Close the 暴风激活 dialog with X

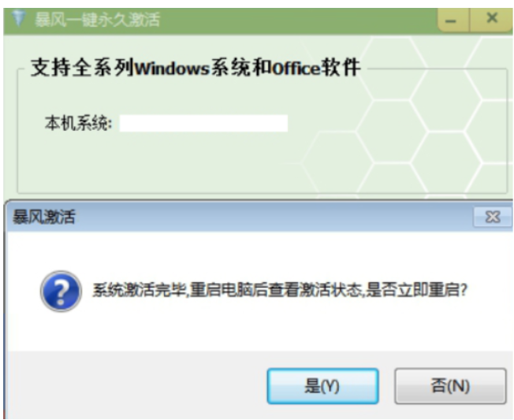(x=493, y=217)
